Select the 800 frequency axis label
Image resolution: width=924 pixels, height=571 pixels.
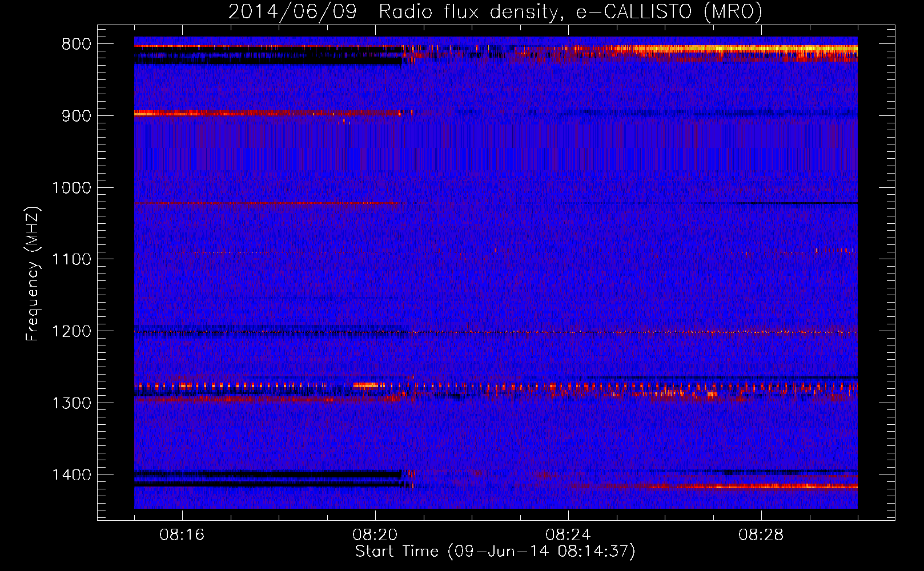77,45
